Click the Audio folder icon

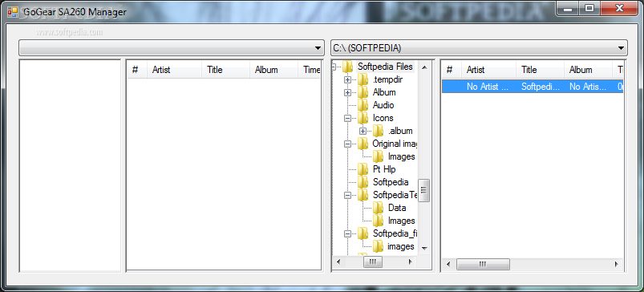[363, 105]
